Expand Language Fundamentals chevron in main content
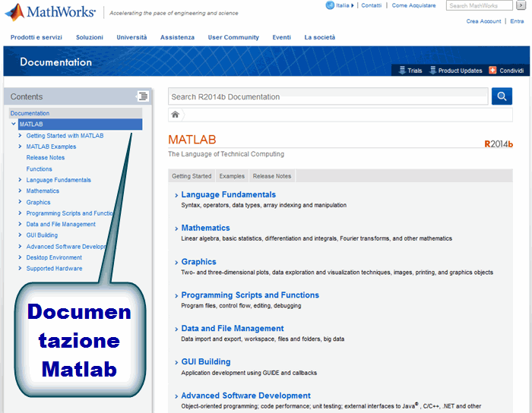The width and height of the screenshot is (532, 413). (x=176, y=195)
